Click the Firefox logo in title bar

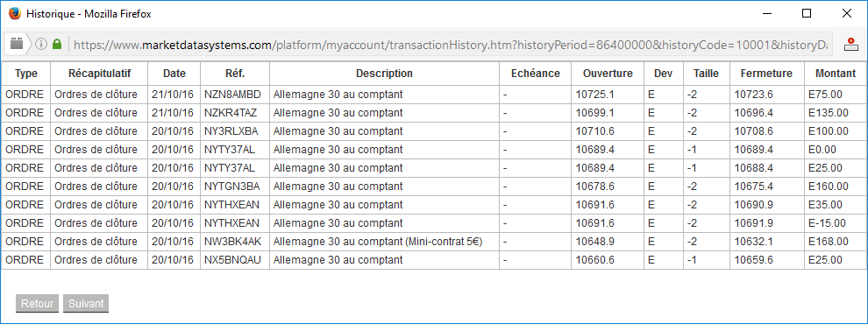(x=15, y=14)
